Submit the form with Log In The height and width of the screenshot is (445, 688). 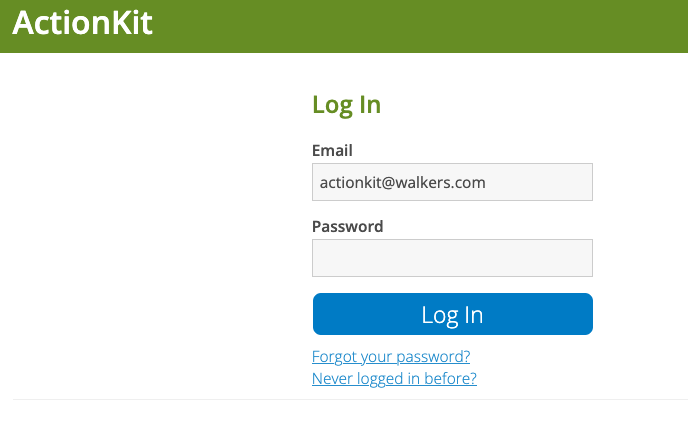pos(452,315)
